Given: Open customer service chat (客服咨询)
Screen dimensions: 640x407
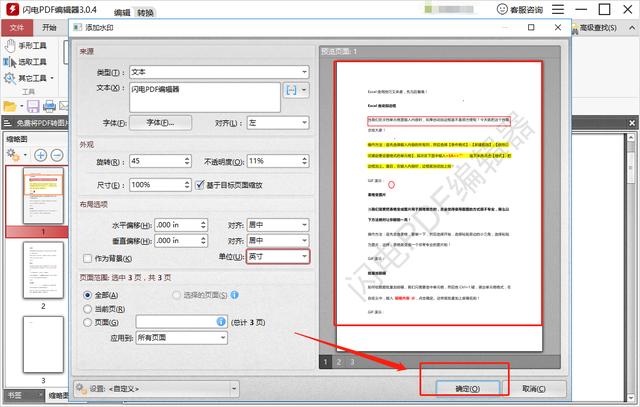Looking at the screenshot, I should (x=520, y=9).
